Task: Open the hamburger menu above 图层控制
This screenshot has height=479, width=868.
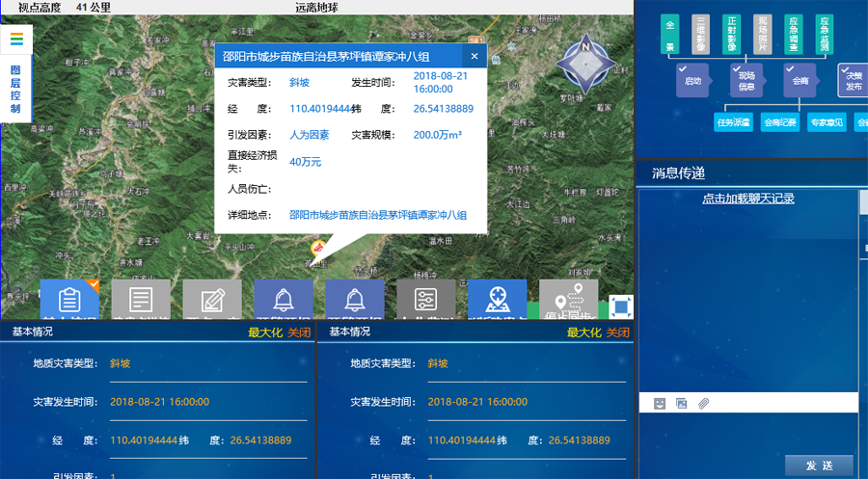Action: click(16, 38)
